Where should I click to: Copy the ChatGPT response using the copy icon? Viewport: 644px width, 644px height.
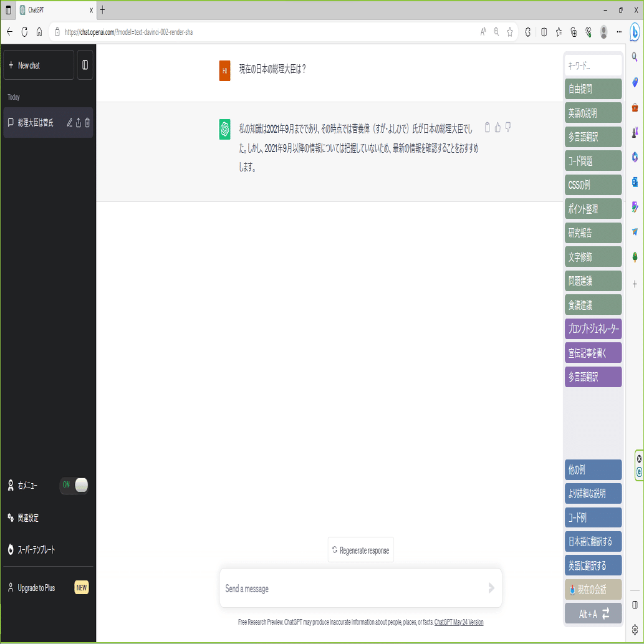[x=487, y=127]
